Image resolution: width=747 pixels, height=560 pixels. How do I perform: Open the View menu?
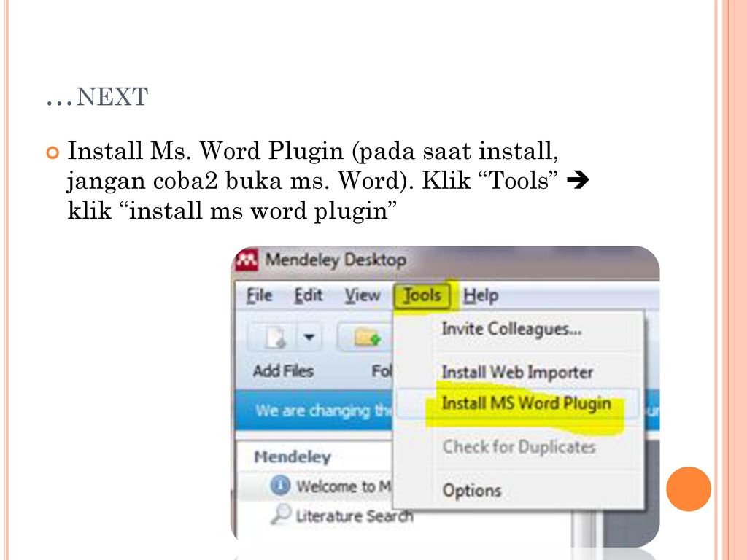click(x=362, y=296)
